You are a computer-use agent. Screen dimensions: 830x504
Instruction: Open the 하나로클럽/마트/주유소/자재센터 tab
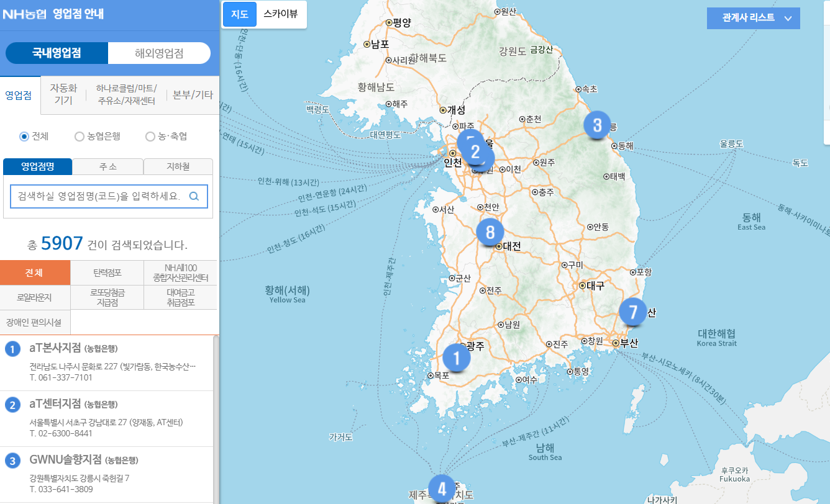coord(126,95)
